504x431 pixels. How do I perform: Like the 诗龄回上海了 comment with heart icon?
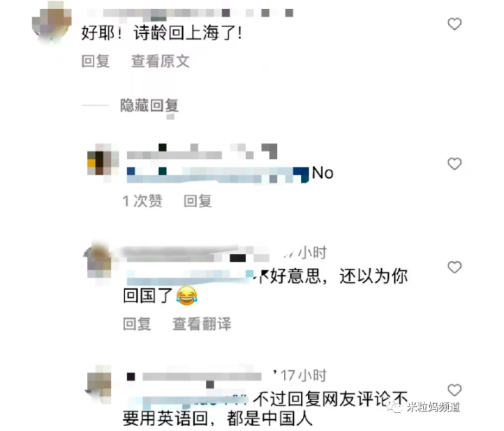[454, 24]
